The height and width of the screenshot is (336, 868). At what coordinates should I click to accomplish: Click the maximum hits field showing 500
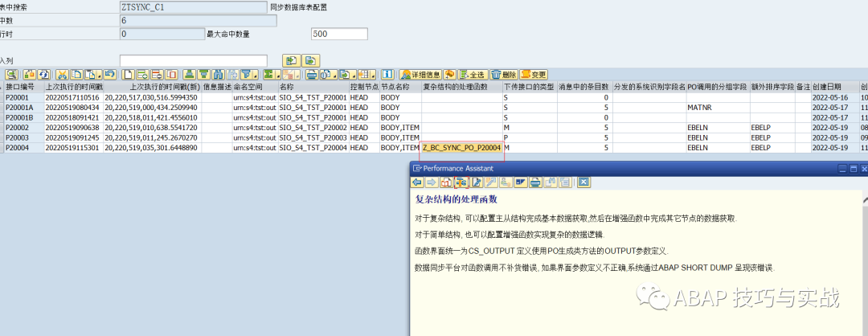[339, 35]
